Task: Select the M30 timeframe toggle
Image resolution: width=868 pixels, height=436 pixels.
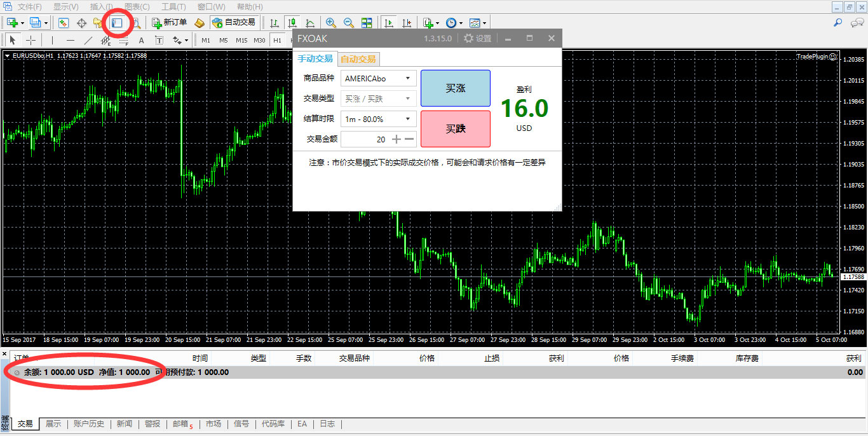Action: (259, 40)
